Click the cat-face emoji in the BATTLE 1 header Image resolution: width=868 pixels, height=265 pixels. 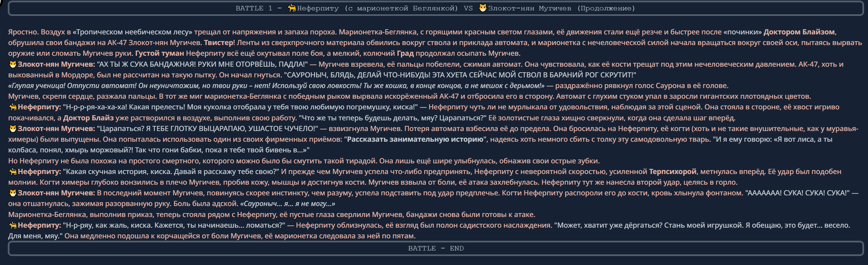coord(483,8)
